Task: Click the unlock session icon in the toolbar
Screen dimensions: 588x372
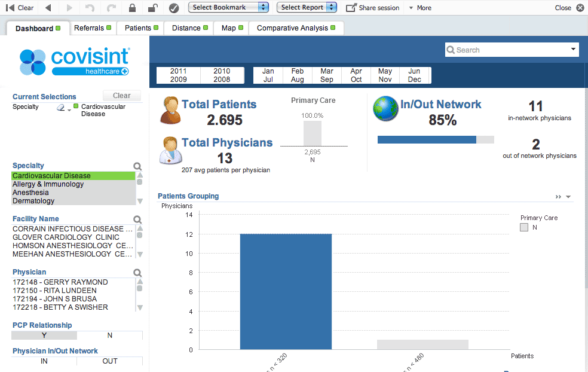Action: (153, 8)
